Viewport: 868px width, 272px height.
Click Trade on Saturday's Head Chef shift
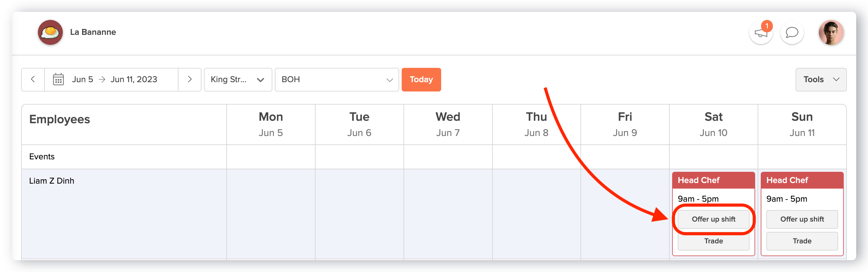714,241
